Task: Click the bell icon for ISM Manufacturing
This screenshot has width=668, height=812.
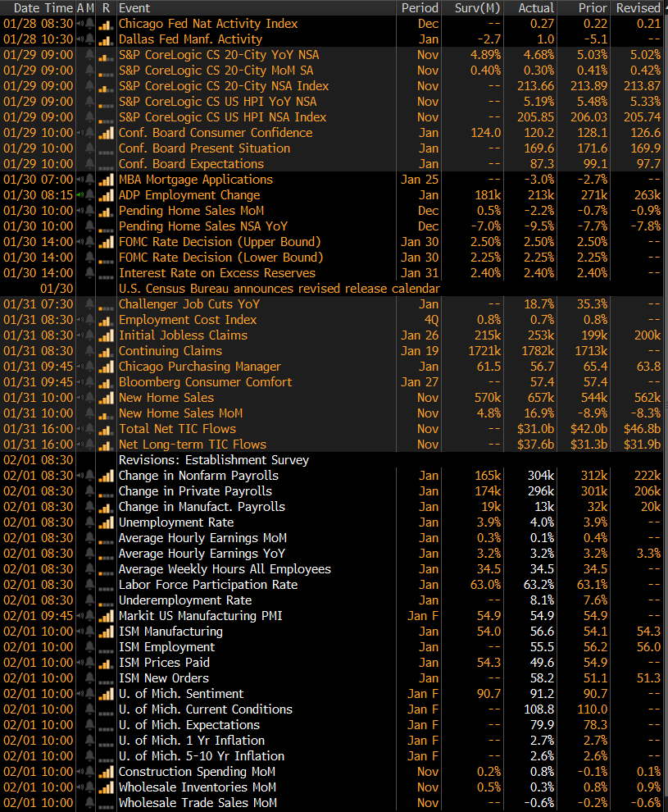Action: click(89, 632)
